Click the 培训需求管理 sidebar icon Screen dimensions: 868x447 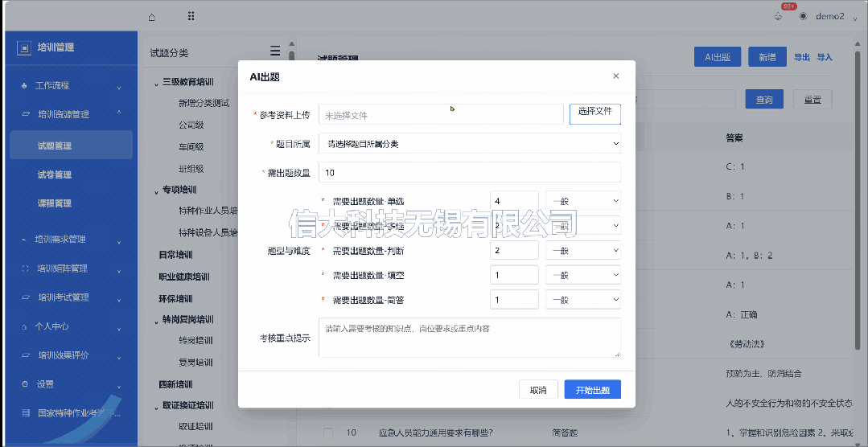tap(24, 240)
